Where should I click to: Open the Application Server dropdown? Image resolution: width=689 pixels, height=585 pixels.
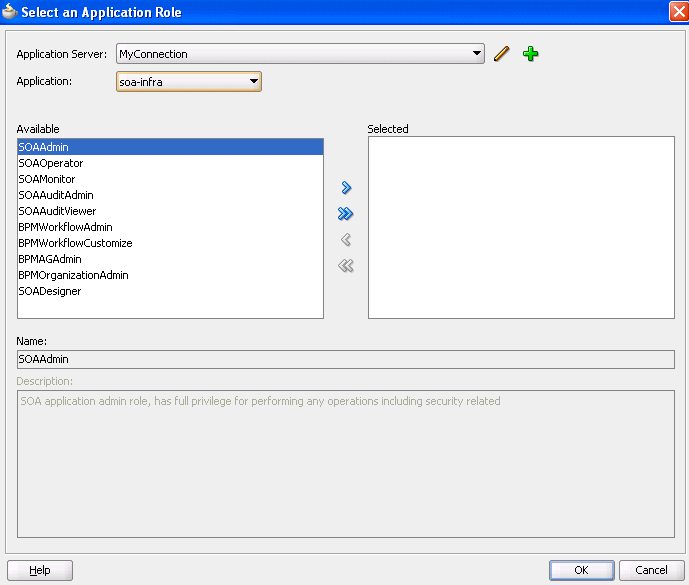point(300,54)
